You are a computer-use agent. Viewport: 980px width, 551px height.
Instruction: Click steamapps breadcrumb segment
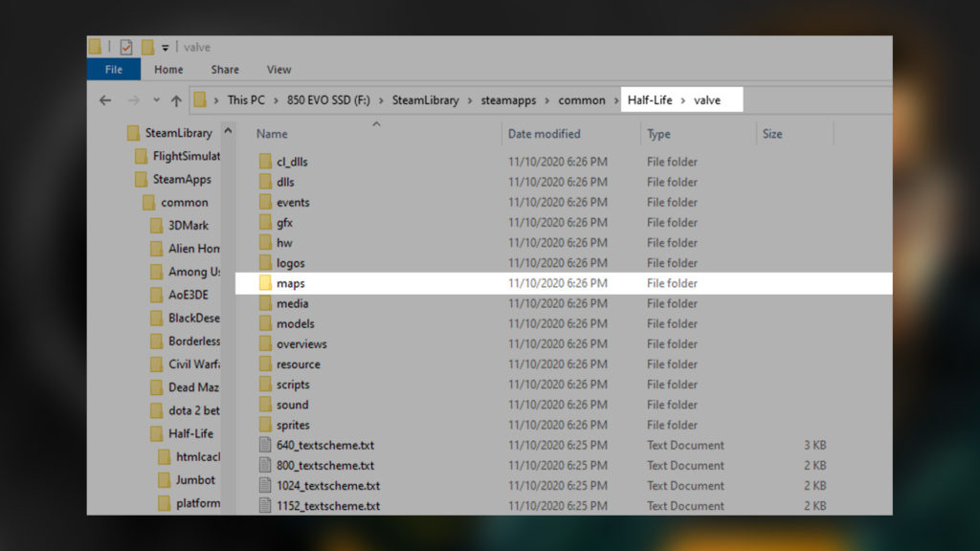pos(508,99)
